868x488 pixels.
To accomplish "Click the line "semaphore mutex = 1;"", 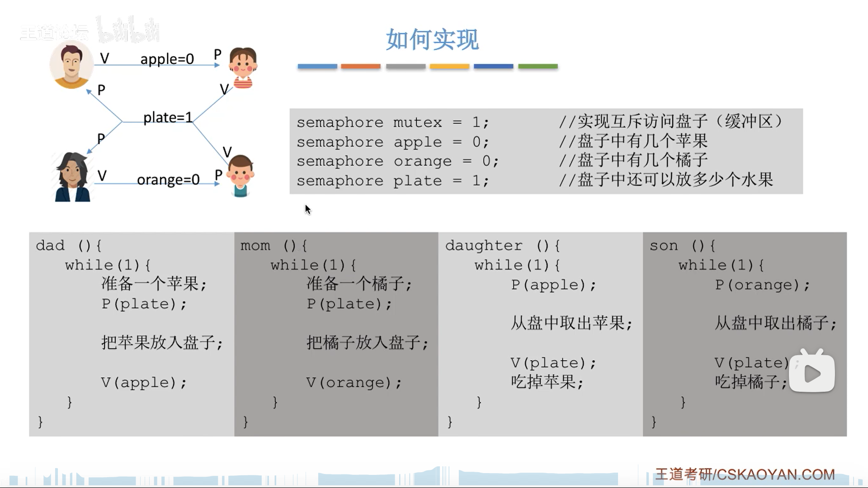I will (393, 122).
